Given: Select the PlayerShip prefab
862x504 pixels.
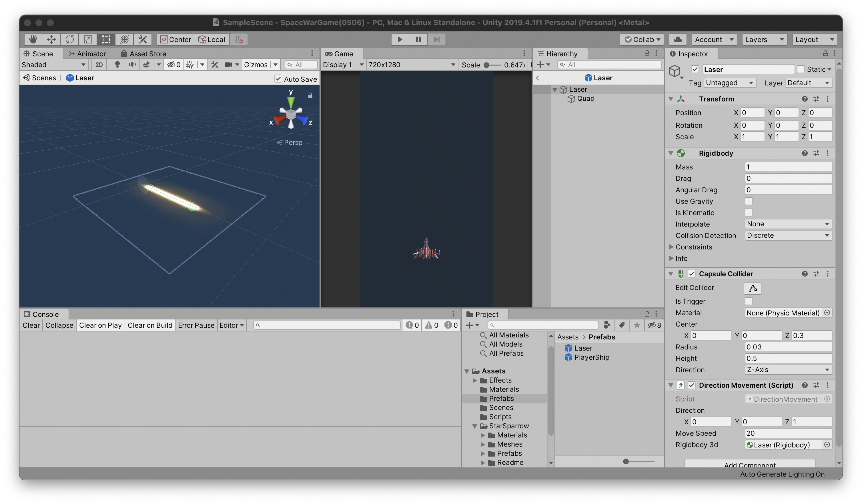Looking at the screenshot, I should click(591, 357).
